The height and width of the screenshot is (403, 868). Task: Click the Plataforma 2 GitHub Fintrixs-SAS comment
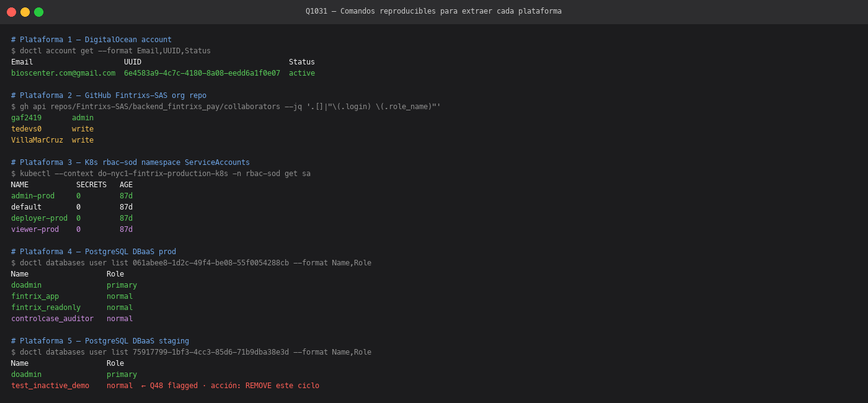pos(108,95)
